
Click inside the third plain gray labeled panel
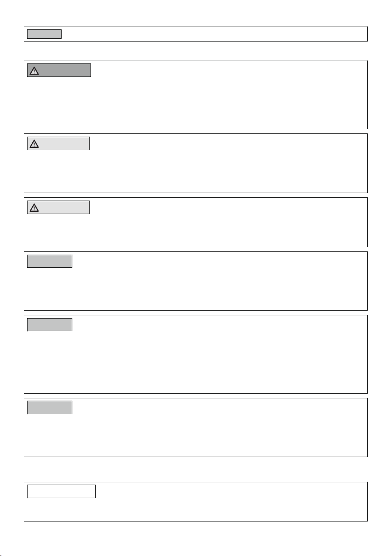196,435
